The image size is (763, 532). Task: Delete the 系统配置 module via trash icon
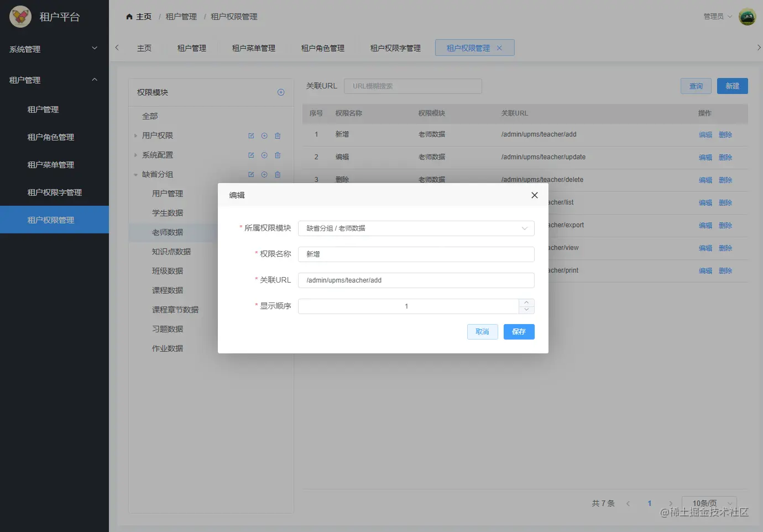tap(278, 155)
